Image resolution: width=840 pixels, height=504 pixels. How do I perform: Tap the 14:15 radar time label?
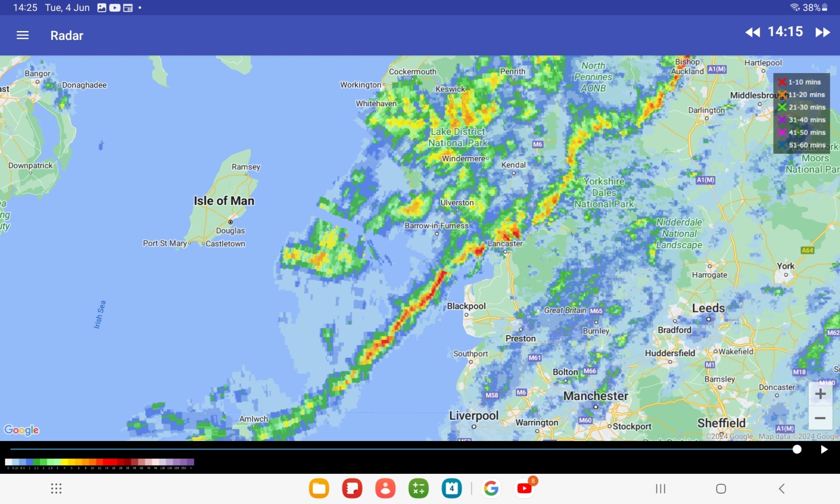click(785, 31)
